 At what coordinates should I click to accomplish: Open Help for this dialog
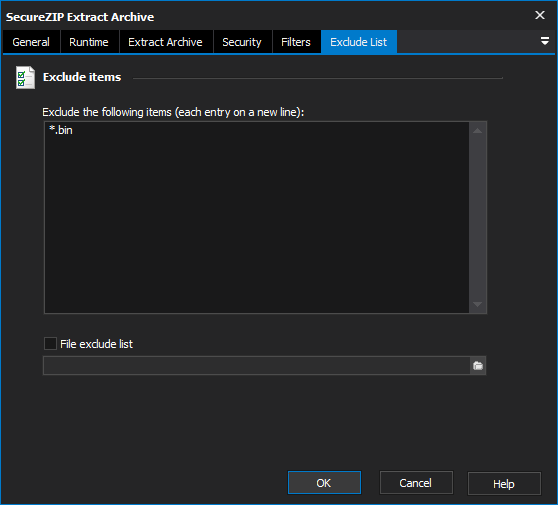pos(504,484)
